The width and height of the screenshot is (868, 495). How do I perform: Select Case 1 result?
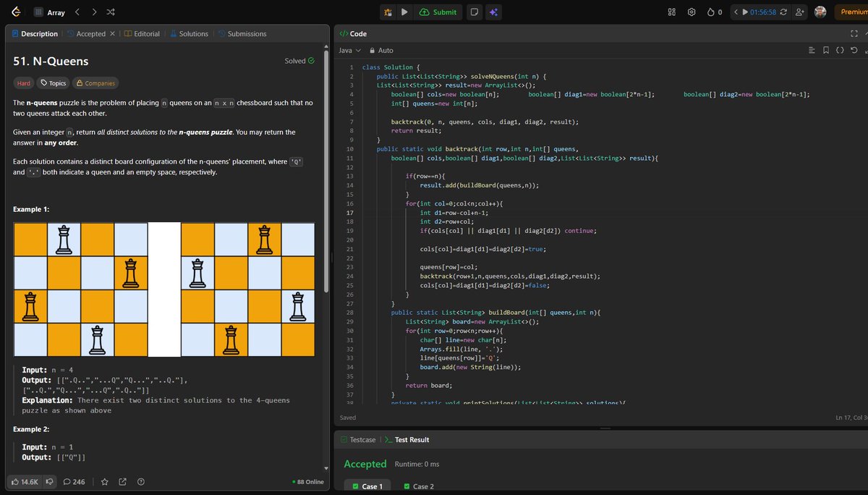367,486
